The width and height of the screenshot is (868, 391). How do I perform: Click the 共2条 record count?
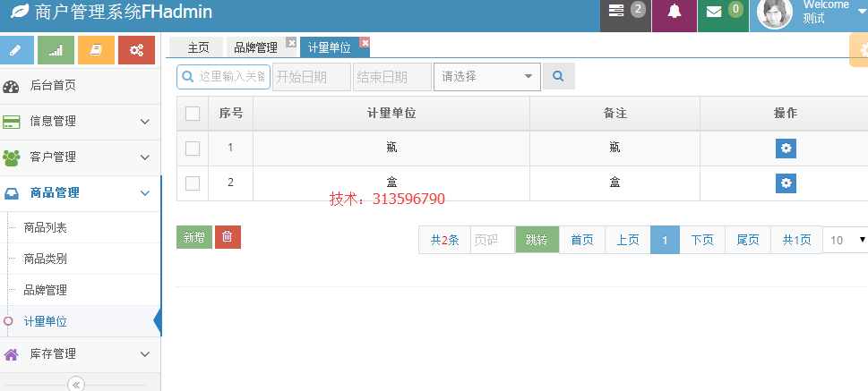click(x=445, y=240)
